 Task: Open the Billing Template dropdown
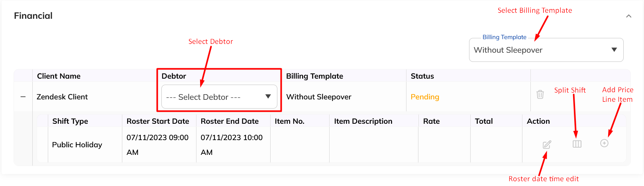point(546,50)
